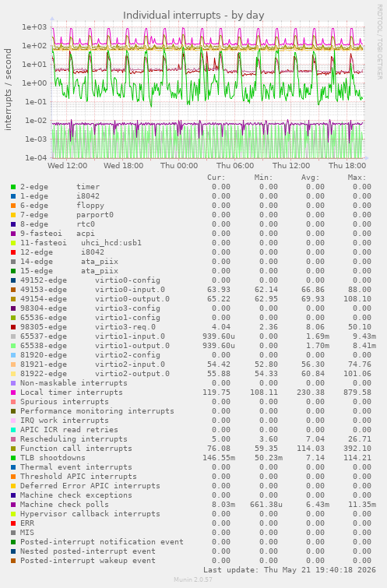Viewport: 387px width, 588px height.
Task: Click the virtio0-output.0 legend entry
Action: [x=95, y=299]
